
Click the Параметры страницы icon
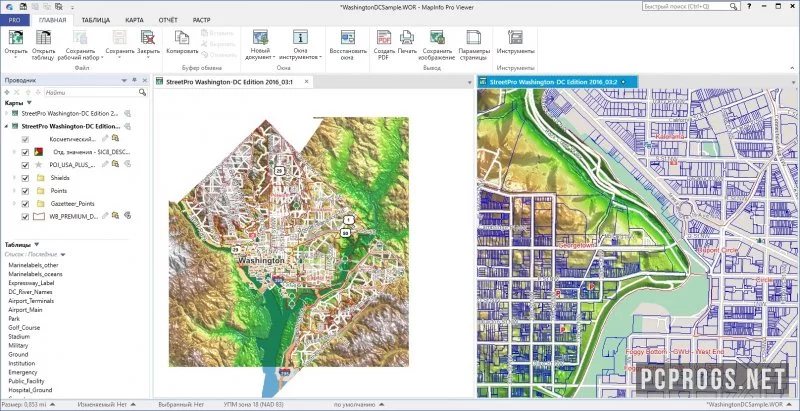(x=473, y=38)
